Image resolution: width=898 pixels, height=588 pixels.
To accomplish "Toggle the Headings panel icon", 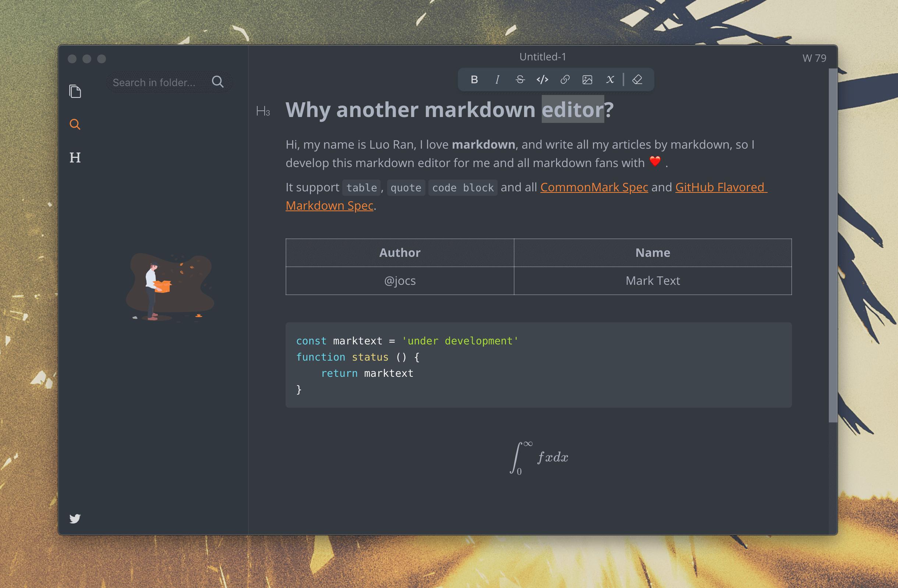I will coord(75,157).
